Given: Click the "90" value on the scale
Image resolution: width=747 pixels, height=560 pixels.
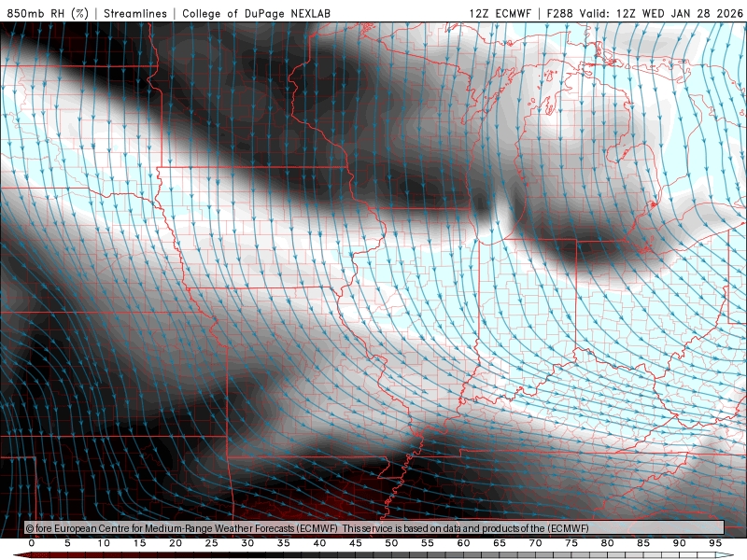Looking at the screenshot, I should tap(680, 543).
